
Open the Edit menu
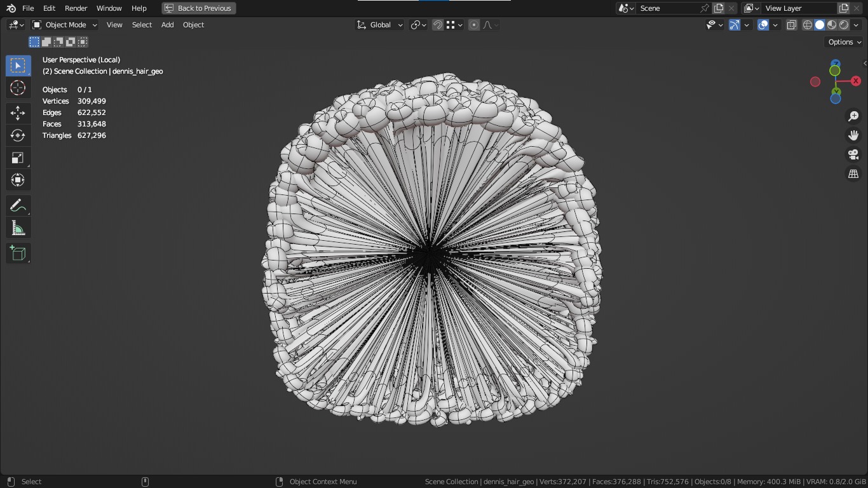(x=49, y=8)
